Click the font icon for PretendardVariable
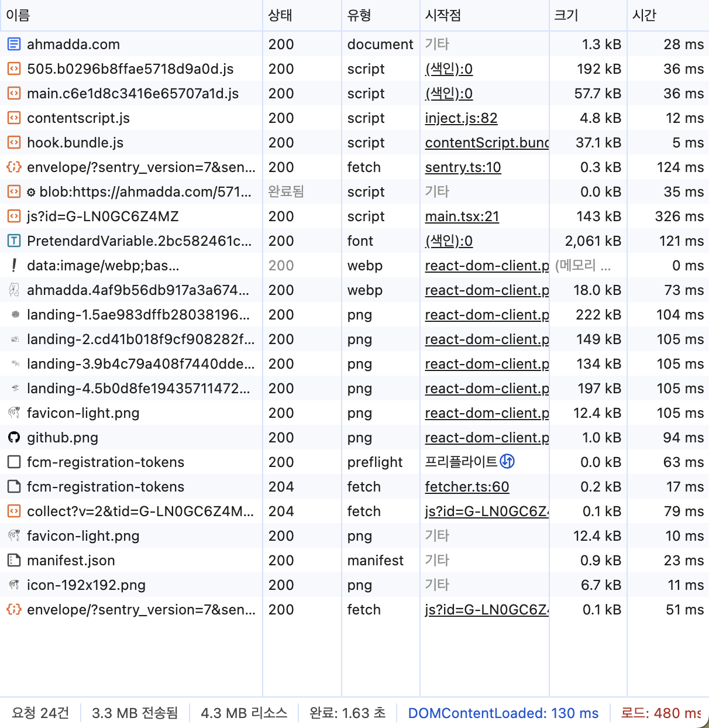 pyautogui.click(x=14, y=241)
